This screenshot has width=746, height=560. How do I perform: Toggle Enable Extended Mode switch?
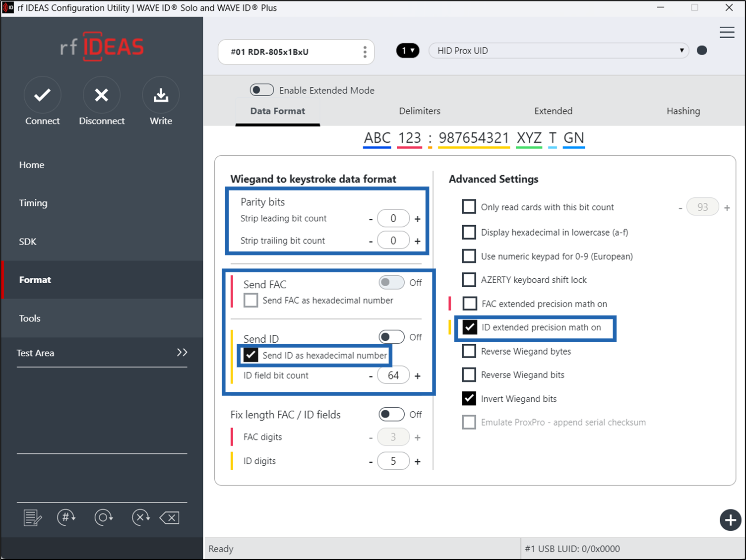point(262,90)
